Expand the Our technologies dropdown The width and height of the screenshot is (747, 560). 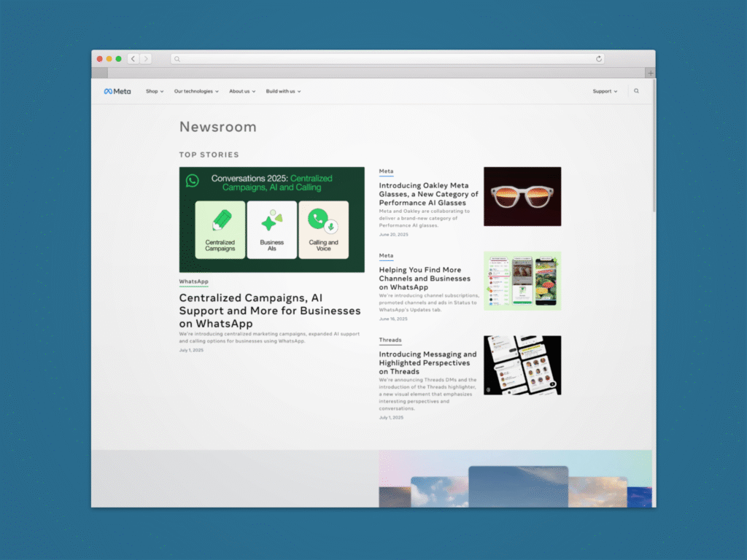(x=196, y=91)
